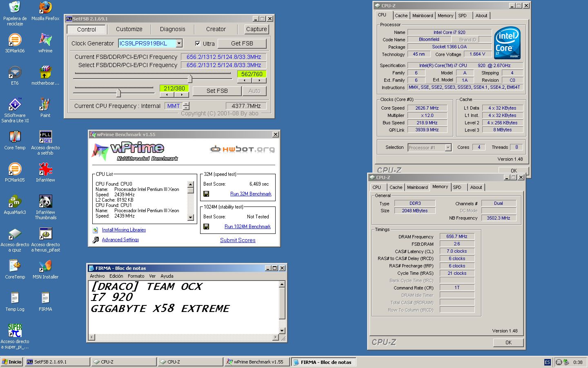Open the Formato menu in Bloc de notas
Viewport: 588px width, 368px height.
tap(136, 276)
